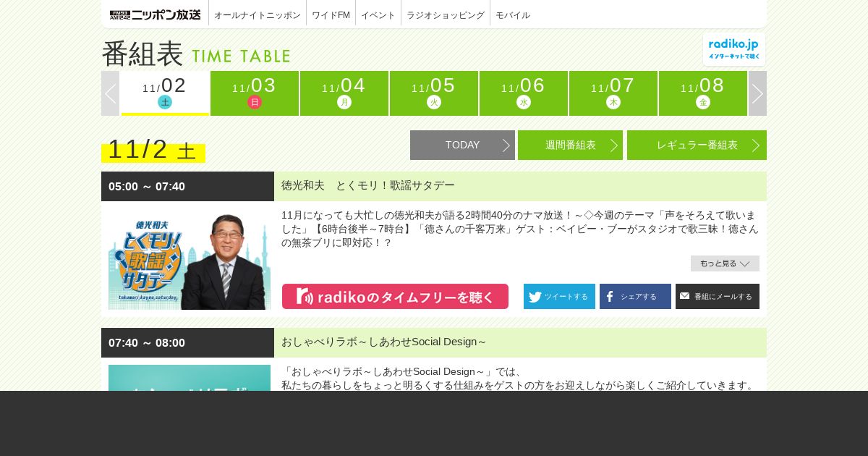The height and width of the screenshot is (456, 868).
Task: Select the 11/02 Saturday date tab
Action: [x=165, y=93]
